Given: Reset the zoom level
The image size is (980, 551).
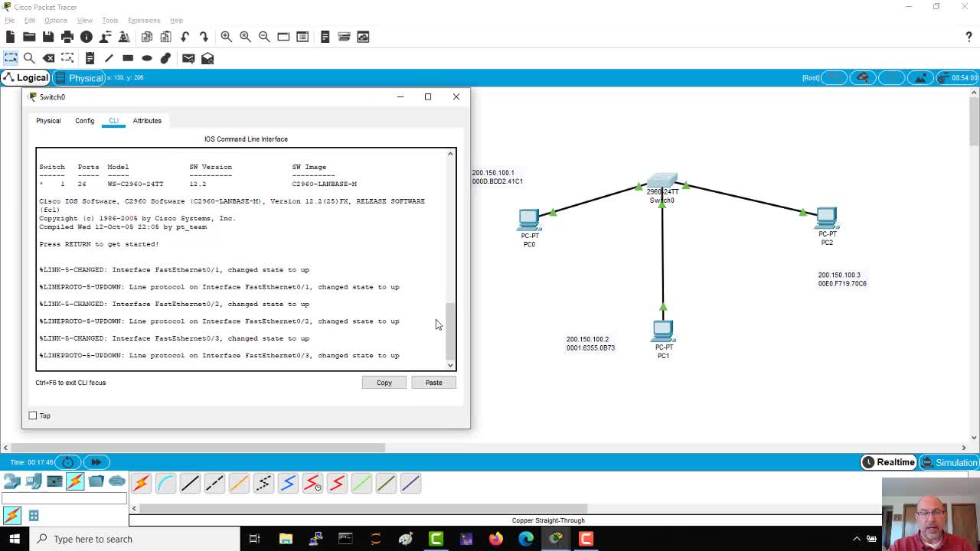Looking at the screenshot, I should tap(245, 37).
